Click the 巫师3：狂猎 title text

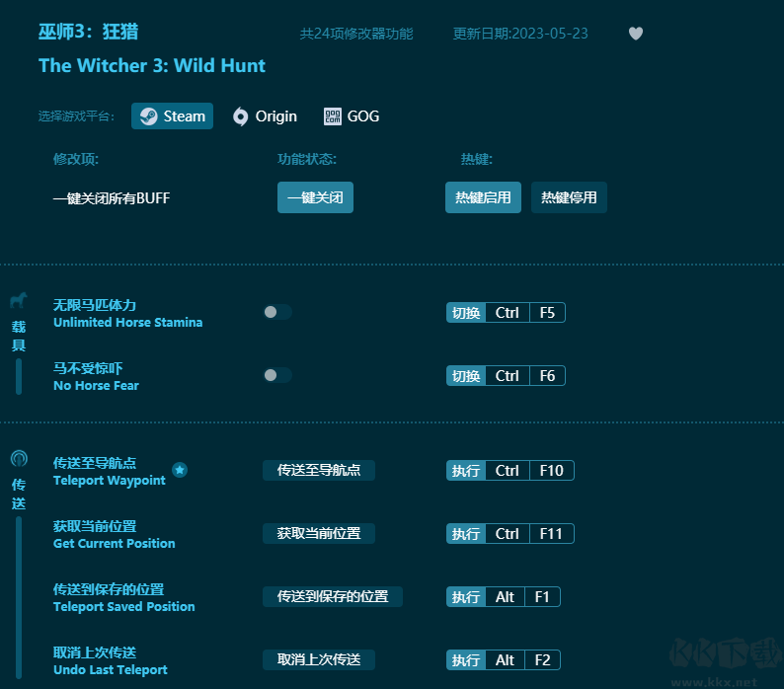pos(89,32)
